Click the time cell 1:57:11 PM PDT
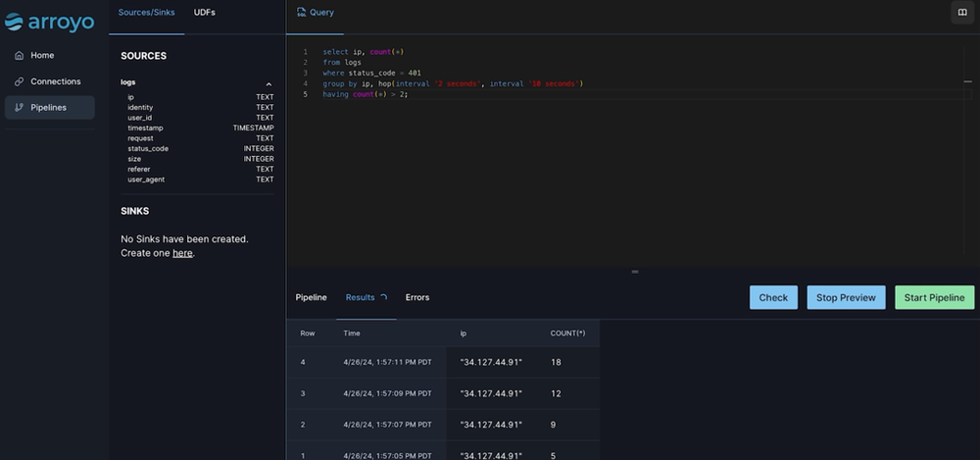The height and width of the screenshot is (460, 980). pyautogui.click(x=387, y=362)
